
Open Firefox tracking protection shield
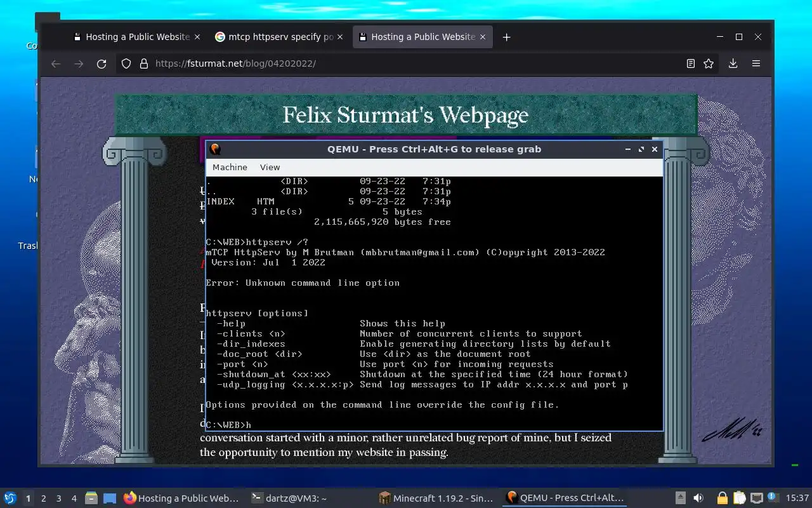(x=126, y=63)
